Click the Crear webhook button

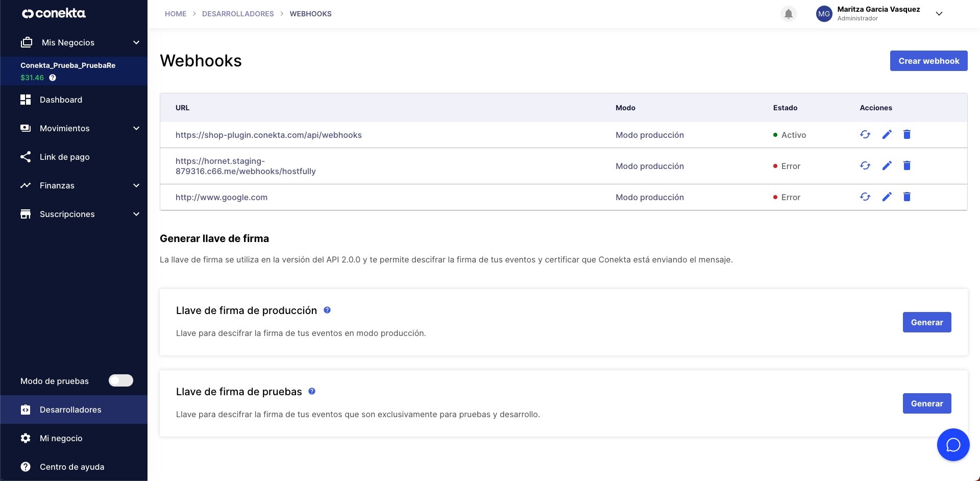tap(928, 60)
